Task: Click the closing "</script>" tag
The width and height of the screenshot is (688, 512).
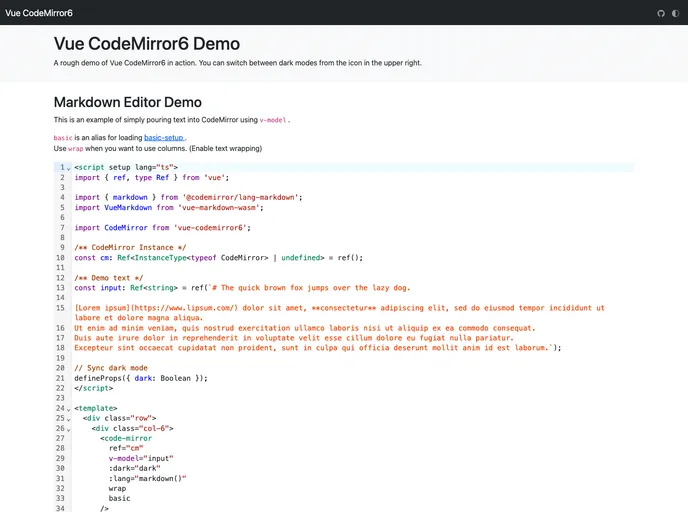Action: coord(93,388)
